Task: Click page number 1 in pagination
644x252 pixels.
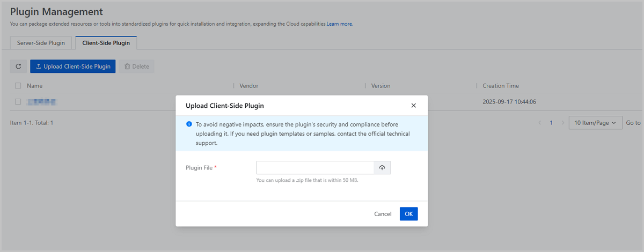Action: (x=551, y=123)
